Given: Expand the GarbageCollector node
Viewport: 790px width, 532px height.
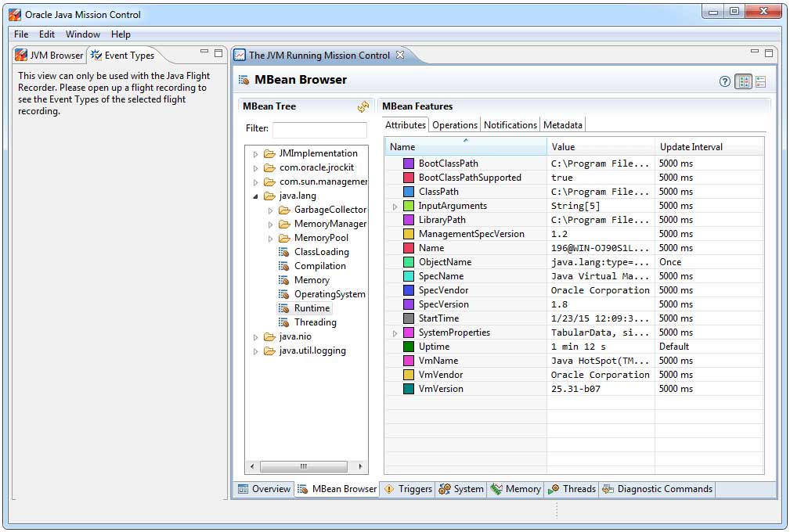Looking at the screenshot, I should (x=271, y=210).
